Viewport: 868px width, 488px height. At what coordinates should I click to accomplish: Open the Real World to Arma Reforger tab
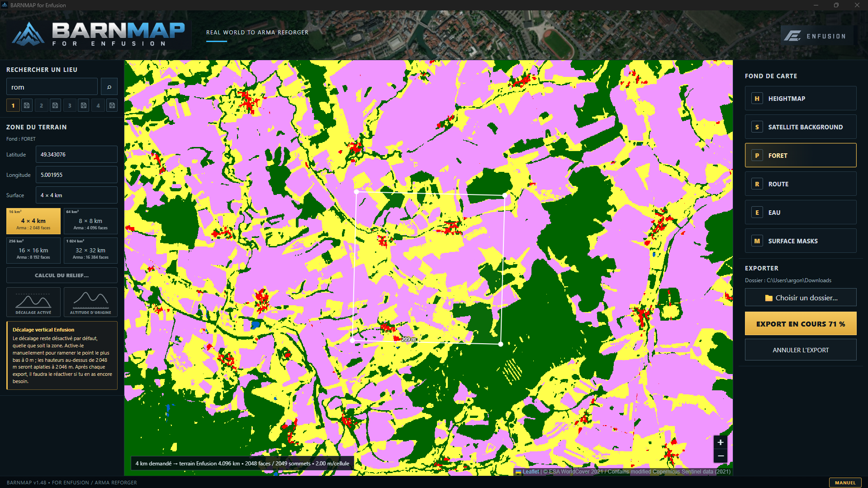(x=257, y=33)
